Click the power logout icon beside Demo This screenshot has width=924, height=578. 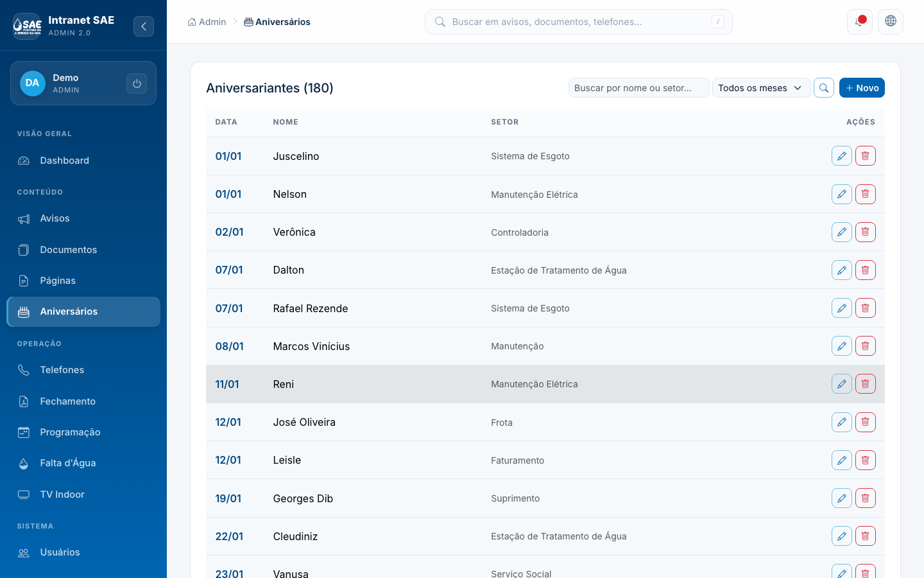(x=137, y=83)
